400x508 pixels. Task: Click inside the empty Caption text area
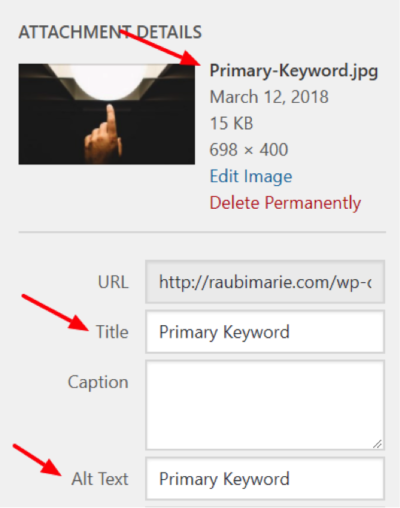click(265, 405)
